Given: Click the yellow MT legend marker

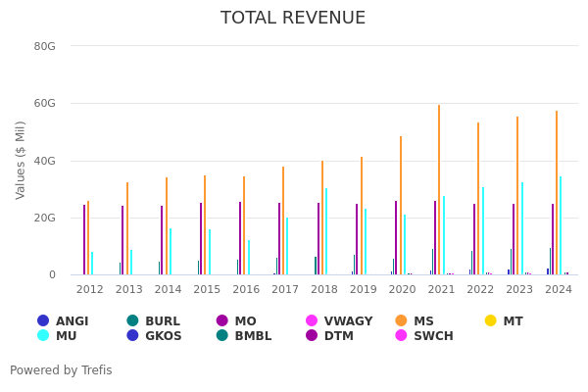Looking at the screenshot, I should click(x=491, y=321).
